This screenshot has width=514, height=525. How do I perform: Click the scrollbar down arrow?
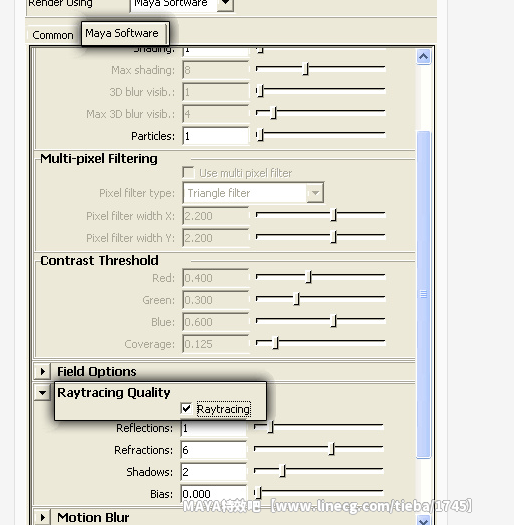(424, 521)
